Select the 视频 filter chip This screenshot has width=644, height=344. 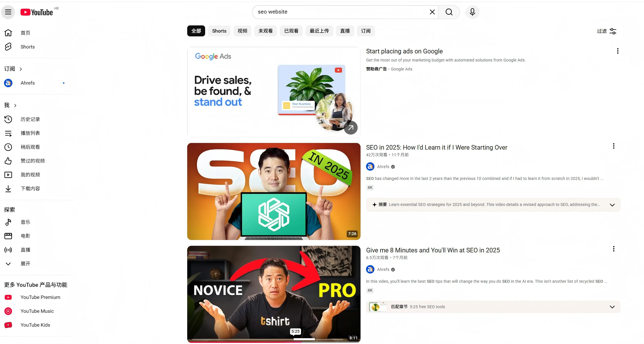click(242, 31)
